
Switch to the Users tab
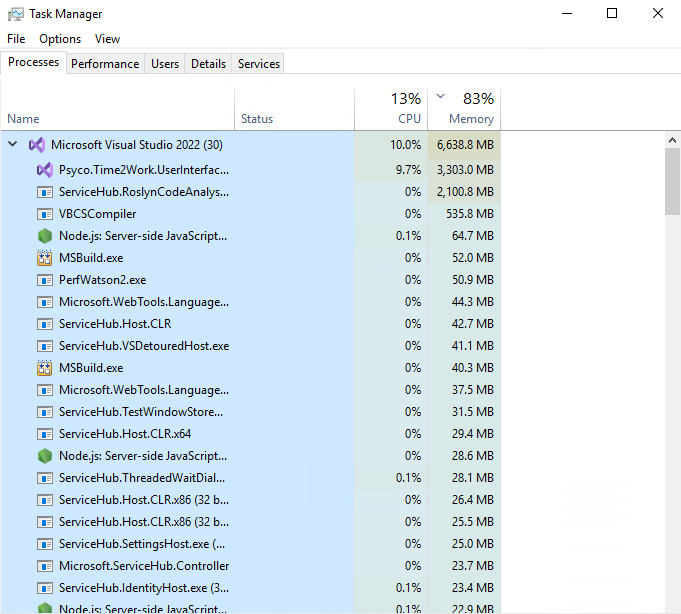pyautogui.click(x=165, y=64)
